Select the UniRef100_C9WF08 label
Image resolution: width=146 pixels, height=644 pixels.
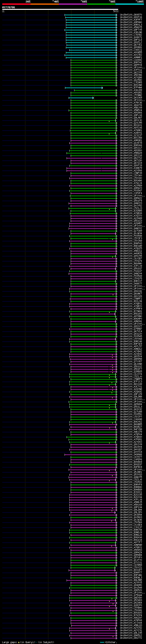[131, 173]
